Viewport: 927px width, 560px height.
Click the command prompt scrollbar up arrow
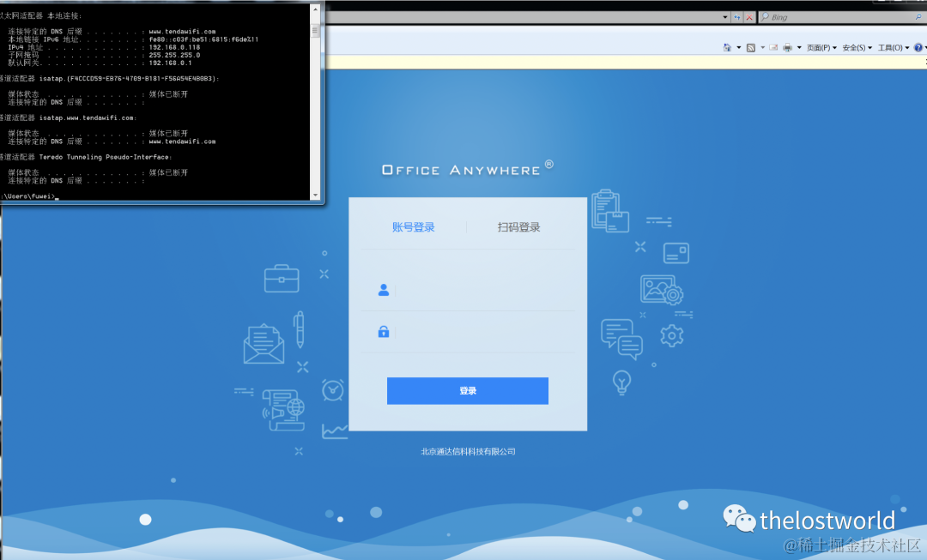pyautogui.click(x=315, y=9)
